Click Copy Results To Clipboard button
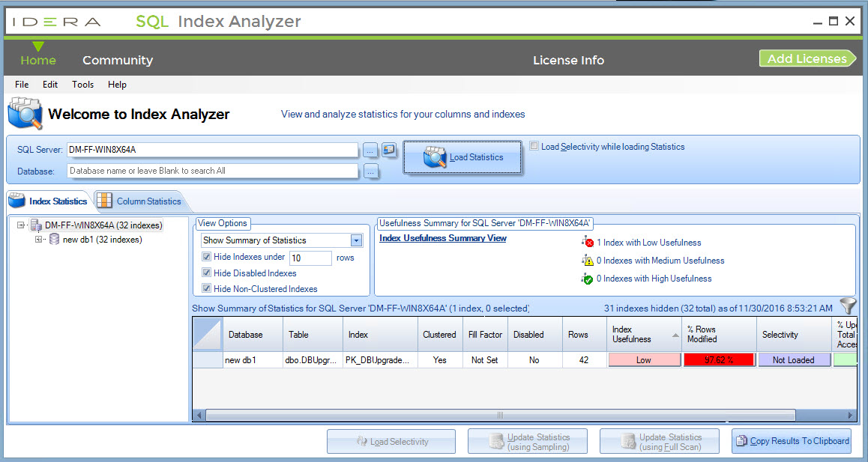Screen dimensions: 868x462 tap(792, 441)
